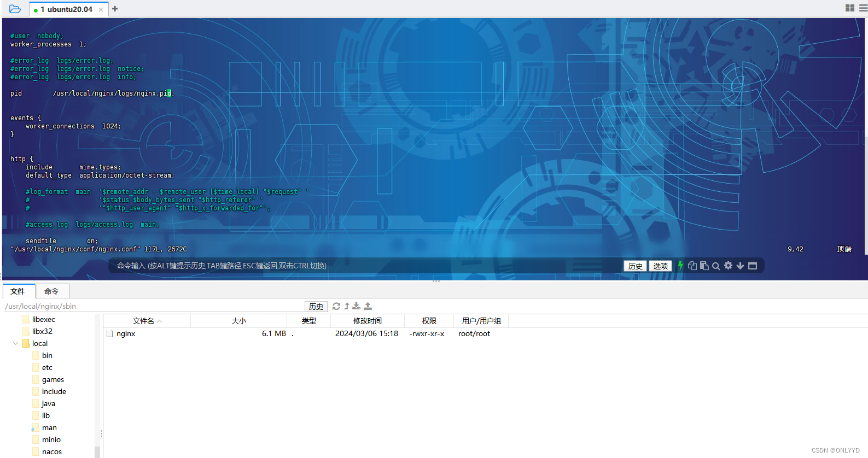Open the folder icon beside session tabs
The width and height of the screenshot is (868, 458).
[15, 9]
